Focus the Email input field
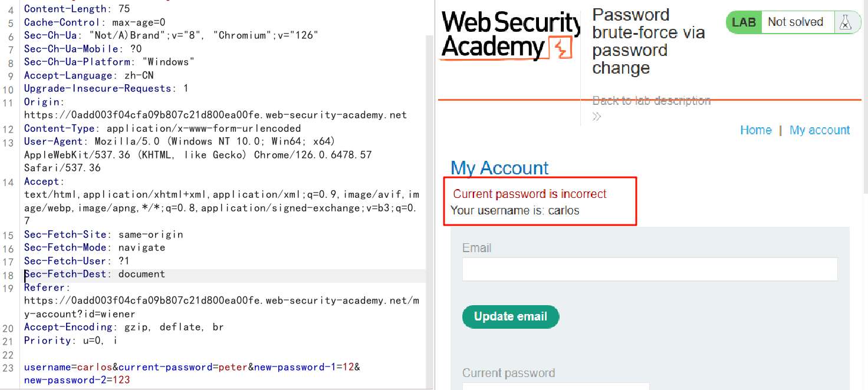This screenshot has width=868, height=390. (649, 269)
